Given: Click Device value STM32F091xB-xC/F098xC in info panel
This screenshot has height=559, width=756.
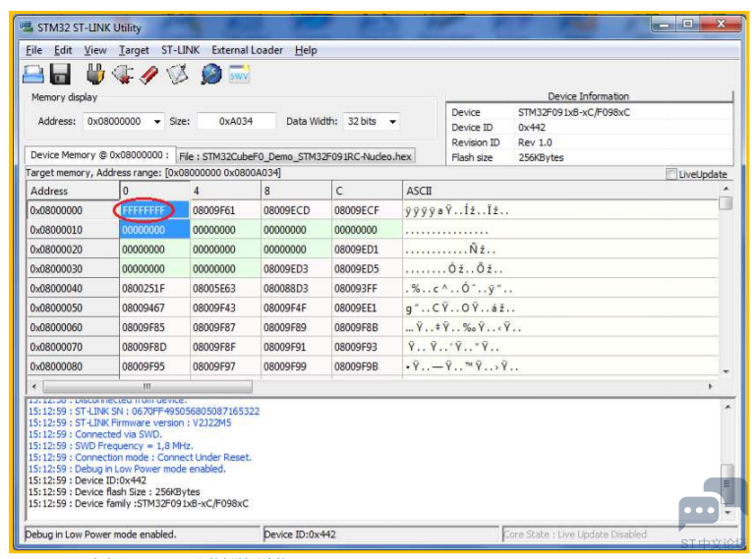Looking at the screenshot, I should pyautogui.click(x=574, y=112).
